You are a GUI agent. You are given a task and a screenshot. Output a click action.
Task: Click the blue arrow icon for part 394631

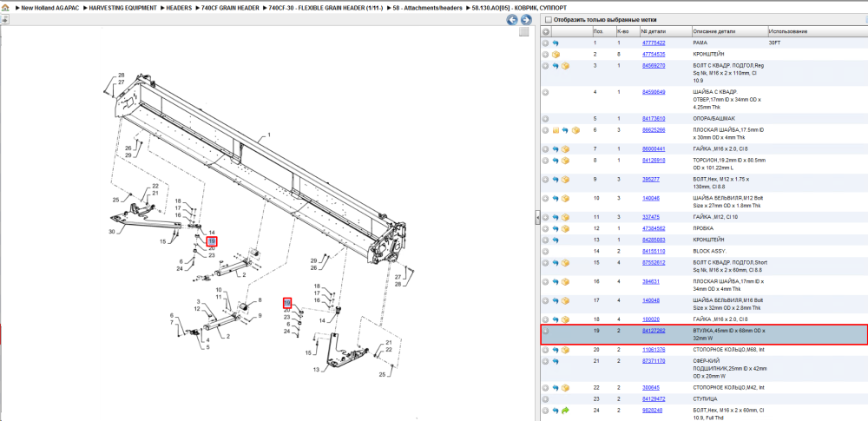pos(556,282)
